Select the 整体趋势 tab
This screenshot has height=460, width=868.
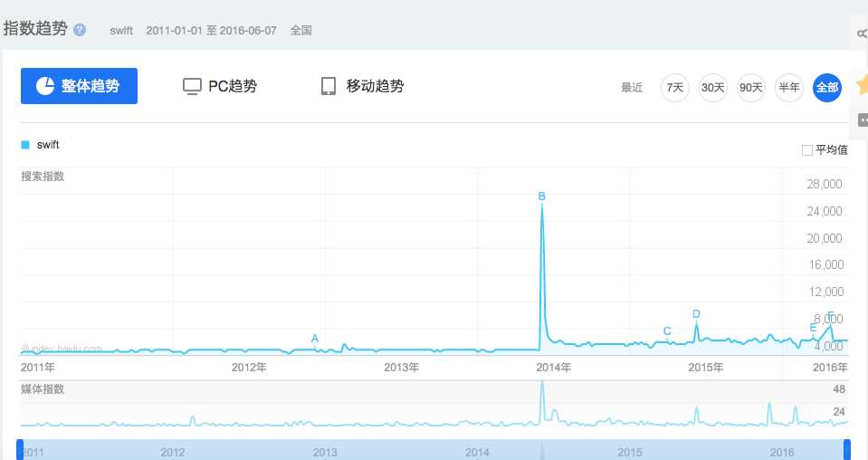pyautogui.click(x=79, y=86)
